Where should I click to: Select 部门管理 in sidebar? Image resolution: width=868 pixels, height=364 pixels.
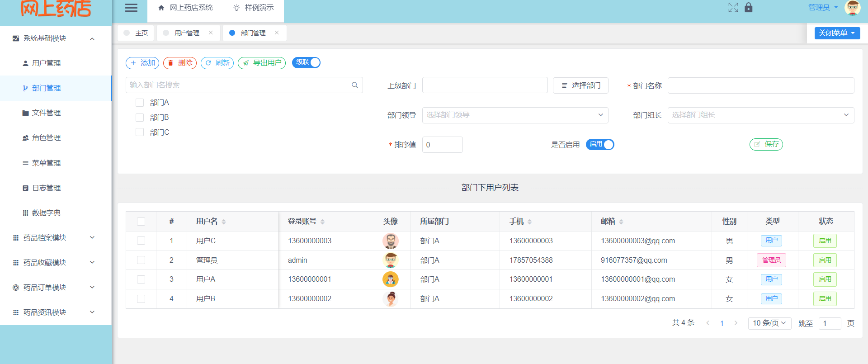(x=56, y=88)
